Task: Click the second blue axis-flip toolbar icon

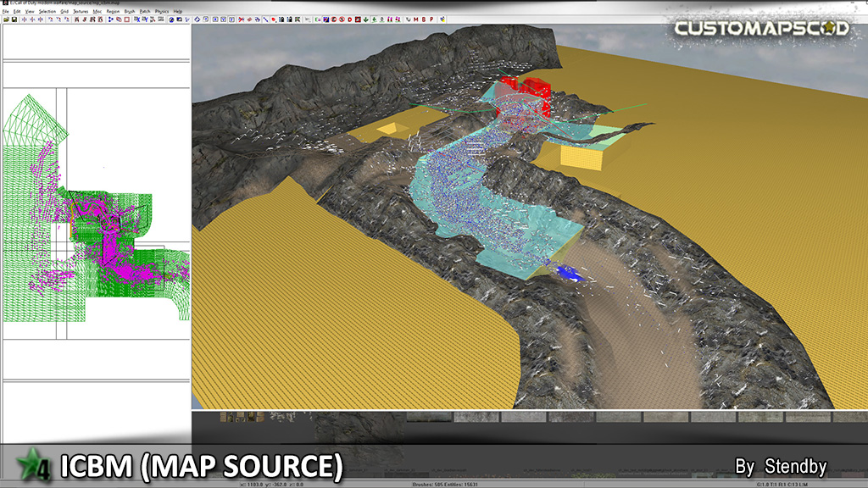Action: coord(32,19)
